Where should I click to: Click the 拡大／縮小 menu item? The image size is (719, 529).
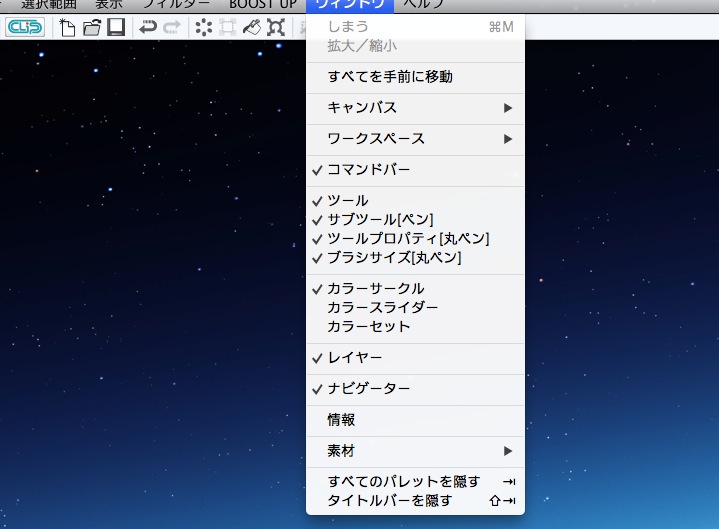[x=415, y=46]
